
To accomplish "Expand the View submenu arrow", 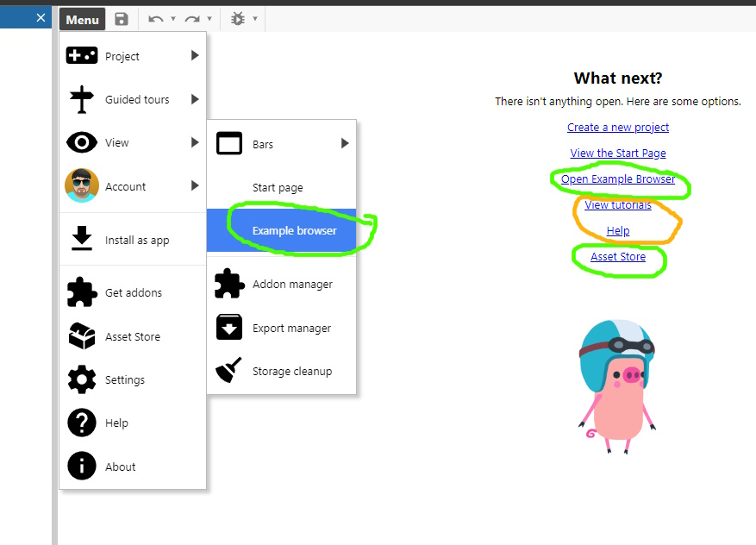I will 194,142.
